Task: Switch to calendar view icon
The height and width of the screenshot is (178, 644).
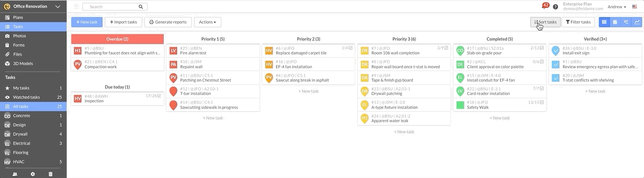Action: click(615, 22)
